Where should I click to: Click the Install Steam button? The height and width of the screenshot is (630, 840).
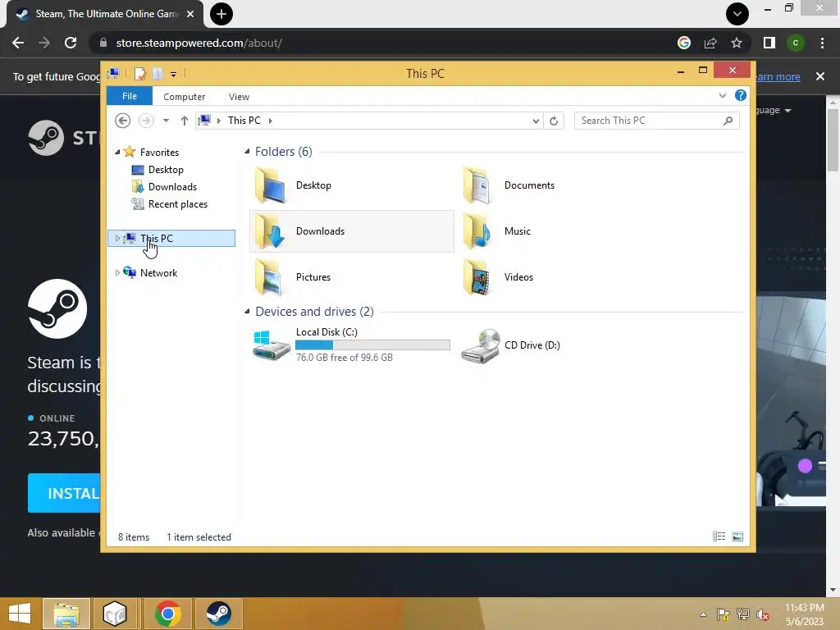point(64,493)
